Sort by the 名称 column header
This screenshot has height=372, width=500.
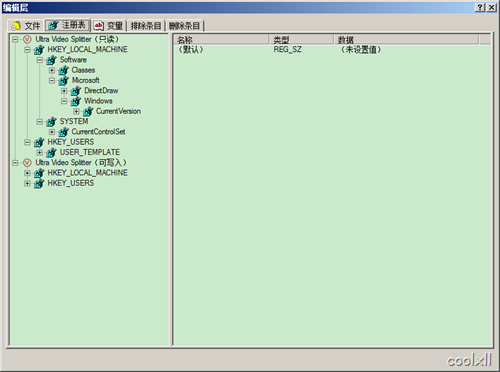pos(221,40)
